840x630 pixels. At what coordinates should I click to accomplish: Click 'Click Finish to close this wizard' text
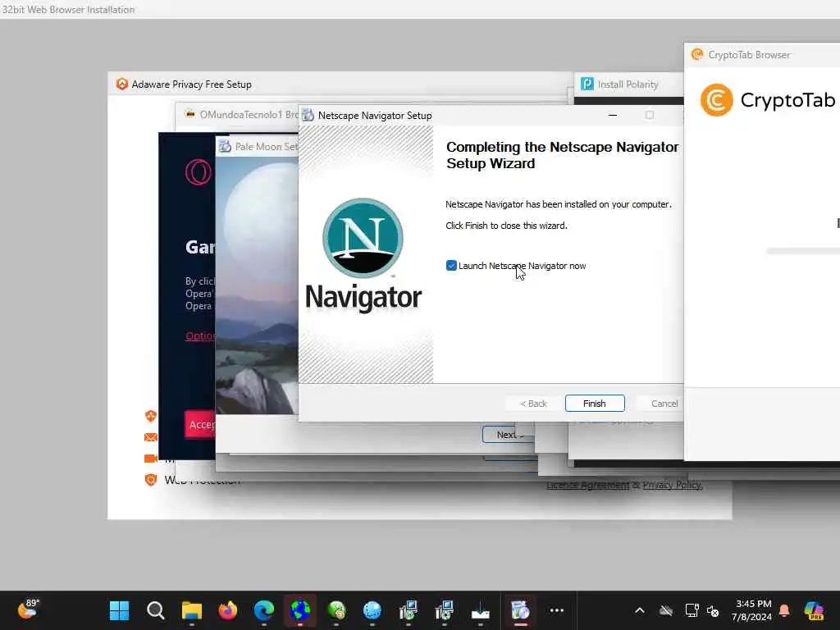[506, 226]
